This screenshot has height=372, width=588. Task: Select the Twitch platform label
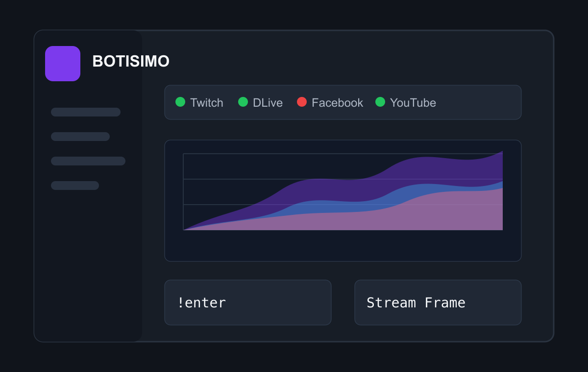[x=207, y=103]
